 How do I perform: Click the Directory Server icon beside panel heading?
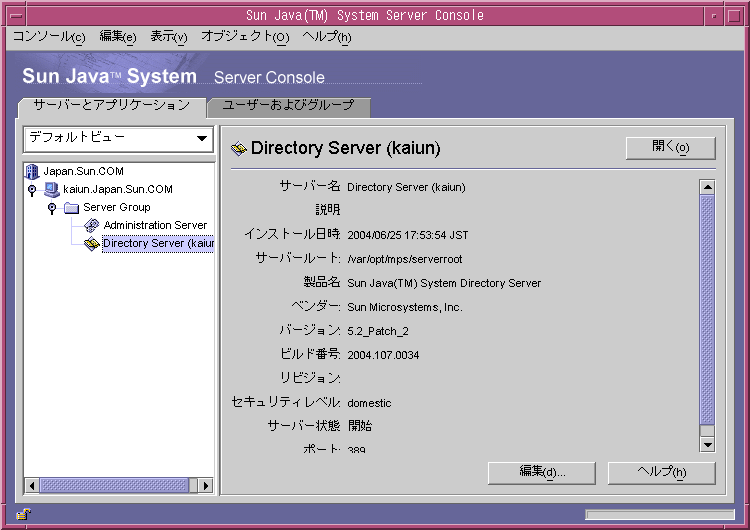point(239,149)
